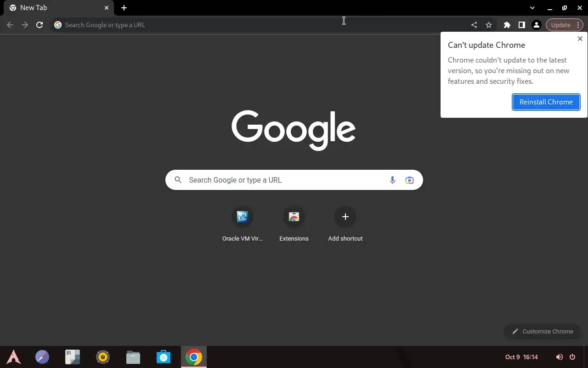Close the New Tab tab
This screenshot has height=368, width=588.
click(107, 8)
